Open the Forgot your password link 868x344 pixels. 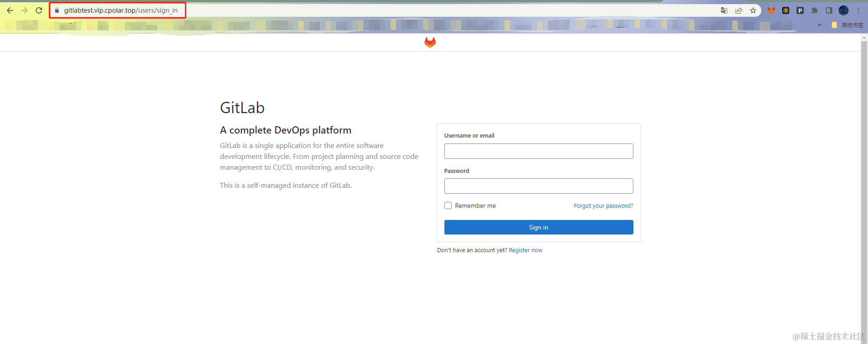click(603, 205)
